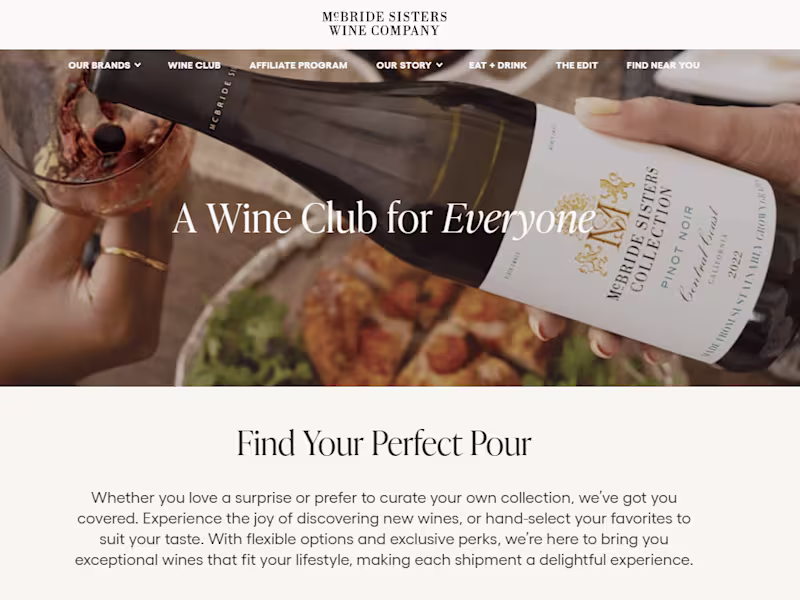The width and height of the screenshot is (800, 600).
Task: Visit the Eat + Drink section
Action: pyautogui.click(x=497, y=65)
